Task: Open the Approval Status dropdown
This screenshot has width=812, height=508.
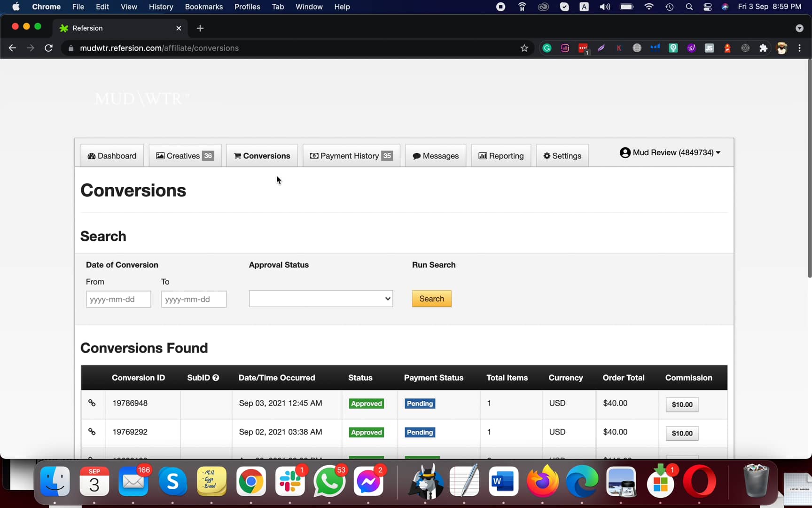Action: (x=320, y=298)
